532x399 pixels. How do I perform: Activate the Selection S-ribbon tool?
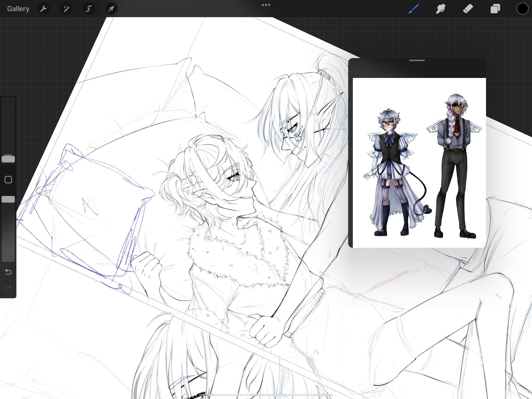coord(89,9)
